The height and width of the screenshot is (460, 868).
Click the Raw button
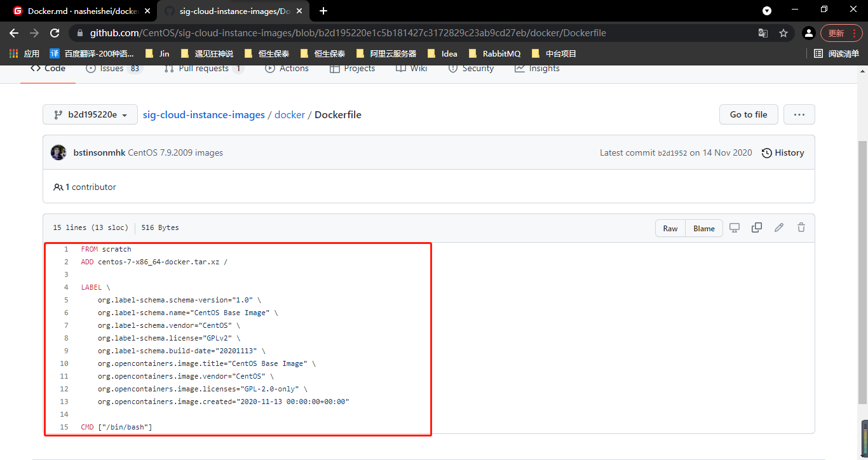coord(670,229)
